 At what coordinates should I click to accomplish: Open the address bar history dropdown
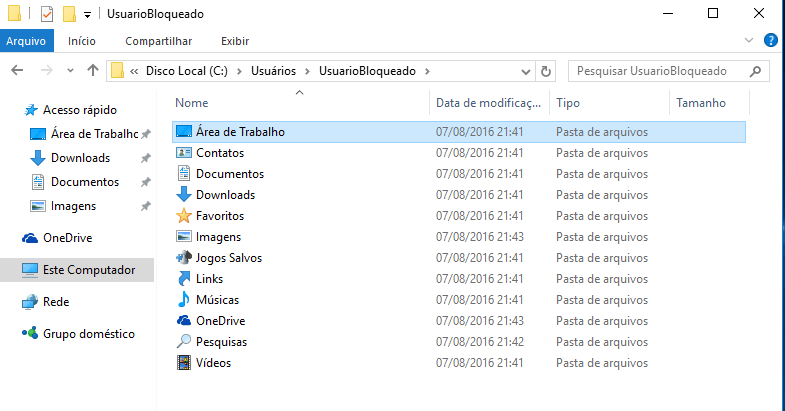(526, 72)
